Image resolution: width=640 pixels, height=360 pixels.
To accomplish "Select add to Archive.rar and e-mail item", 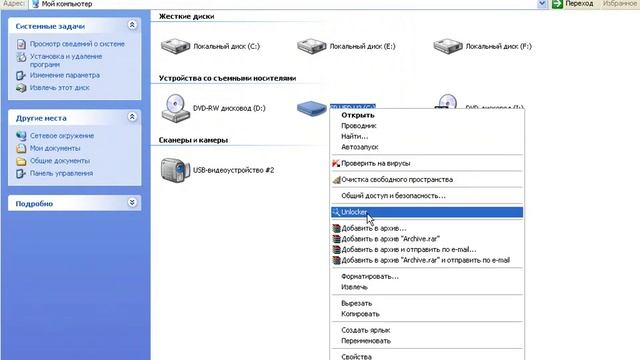I will (x=427, y=260).
